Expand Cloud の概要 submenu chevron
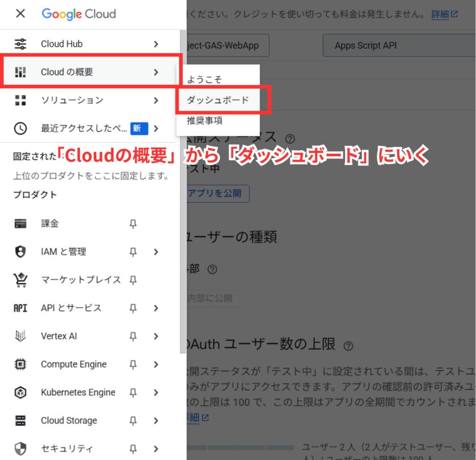The height and width of the screenshot is (460, 476). click(x=156, y=72)
